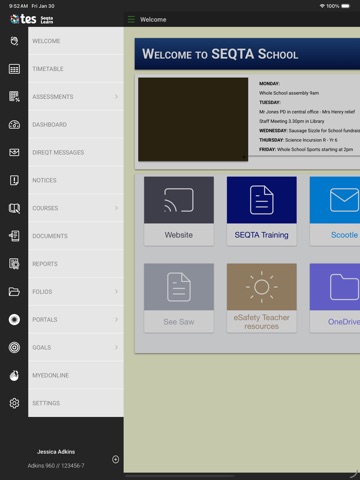
Task: Select the NOTICES menu item
Action: click(76, 180)
